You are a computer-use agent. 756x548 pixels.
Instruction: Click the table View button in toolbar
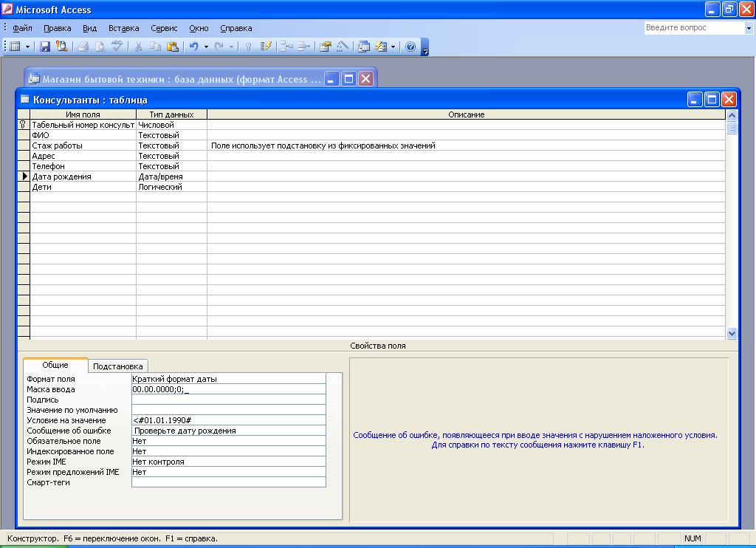15,47
